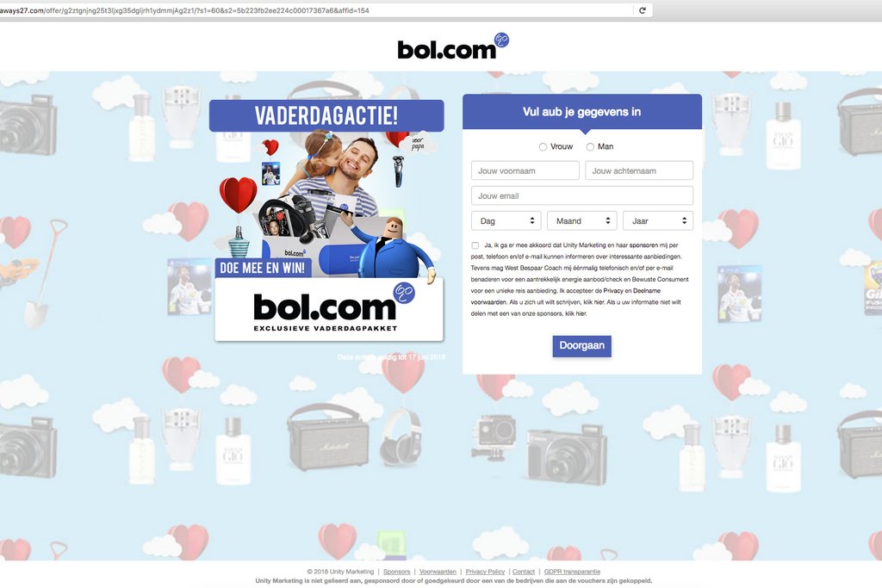Click the bol.com Exclusieve Vaderdagpakket logo card

[329, 309]
